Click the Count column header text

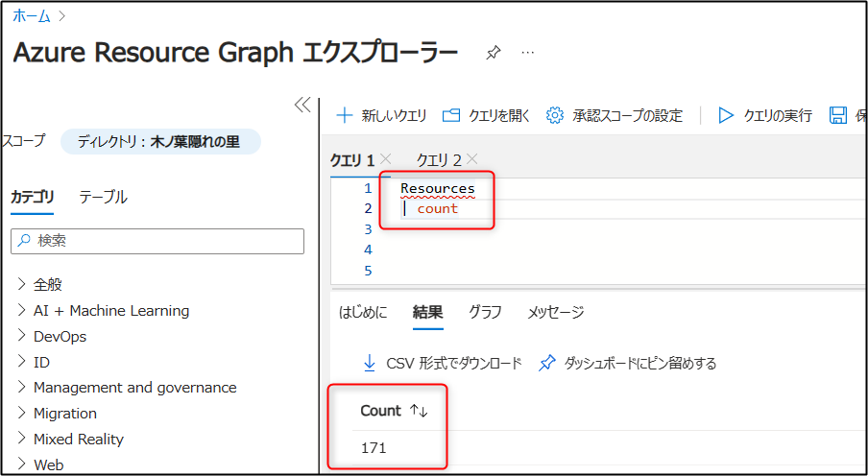[x=380, y=411]
